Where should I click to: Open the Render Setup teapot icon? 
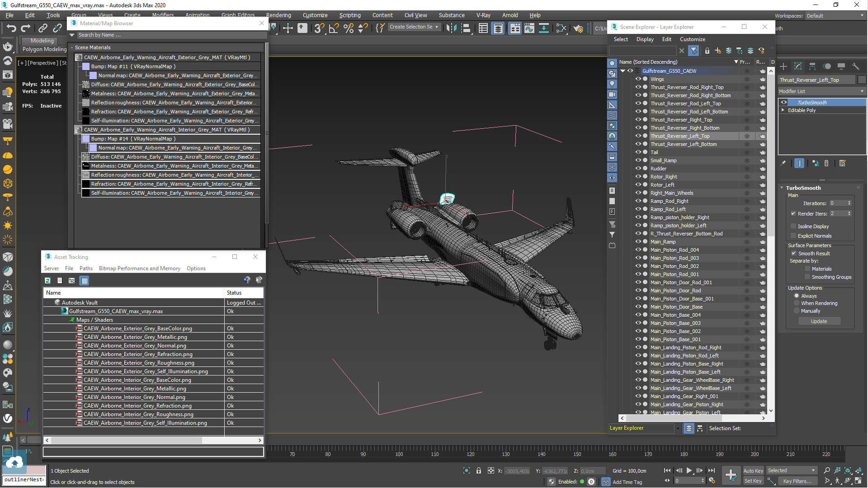coord(578,28)
